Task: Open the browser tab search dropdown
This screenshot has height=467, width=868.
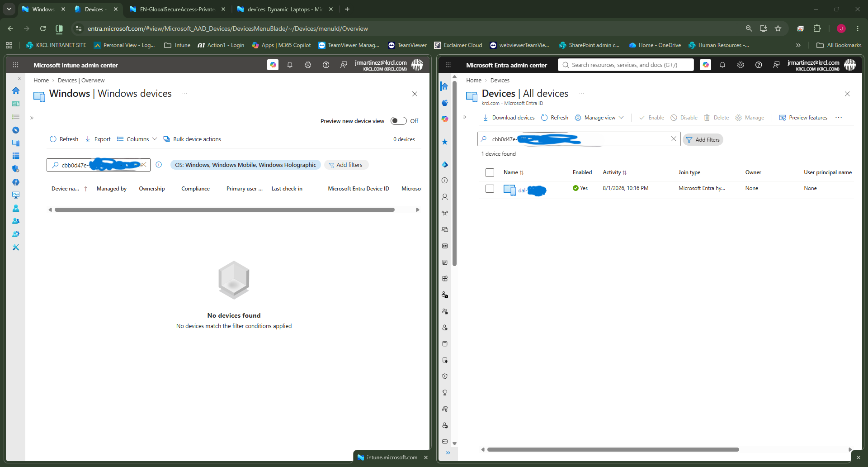Action: click(9, 9)
